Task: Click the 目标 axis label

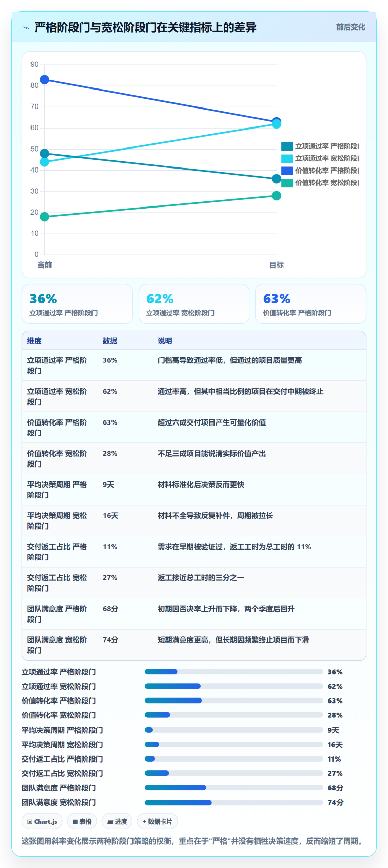Action: click(276, 265)
